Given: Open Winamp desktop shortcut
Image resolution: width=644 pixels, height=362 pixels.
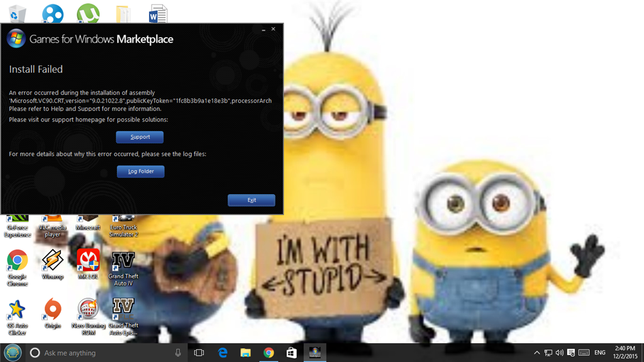Looking at the screenshot, I should (53, 264).
